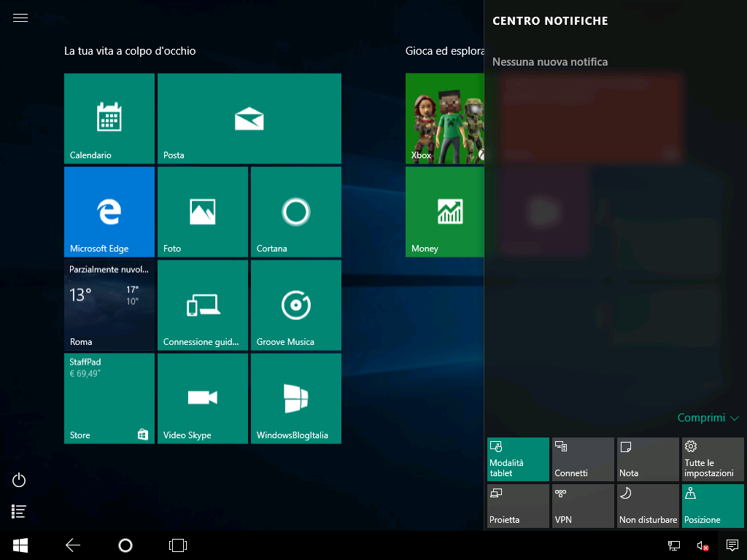Open the Money tile

click(445, 211)
